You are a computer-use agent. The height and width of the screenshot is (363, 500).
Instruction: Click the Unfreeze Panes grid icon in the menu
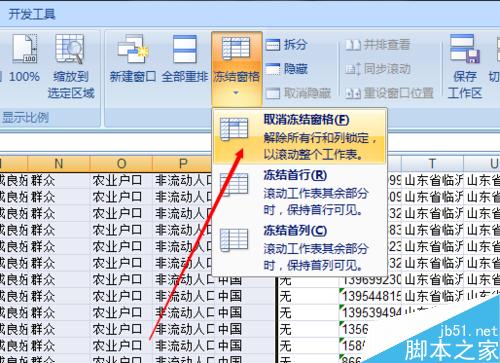[234, 129]
